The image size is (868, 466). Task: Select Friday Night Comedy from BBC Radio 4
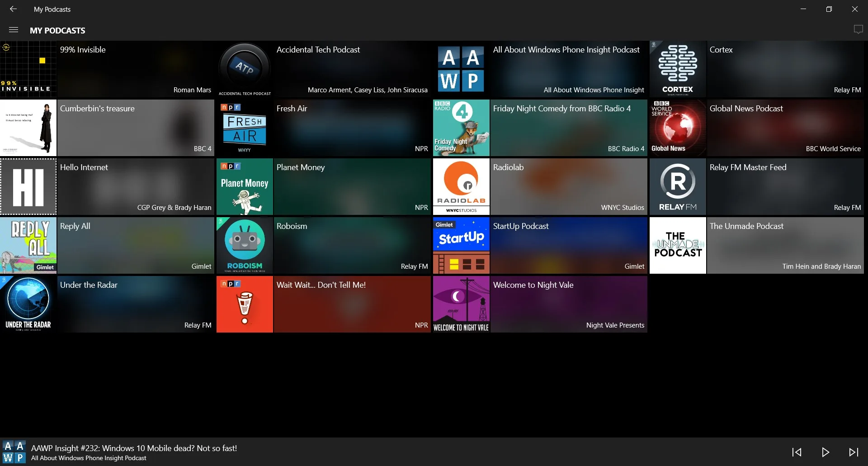pos(562,109)
